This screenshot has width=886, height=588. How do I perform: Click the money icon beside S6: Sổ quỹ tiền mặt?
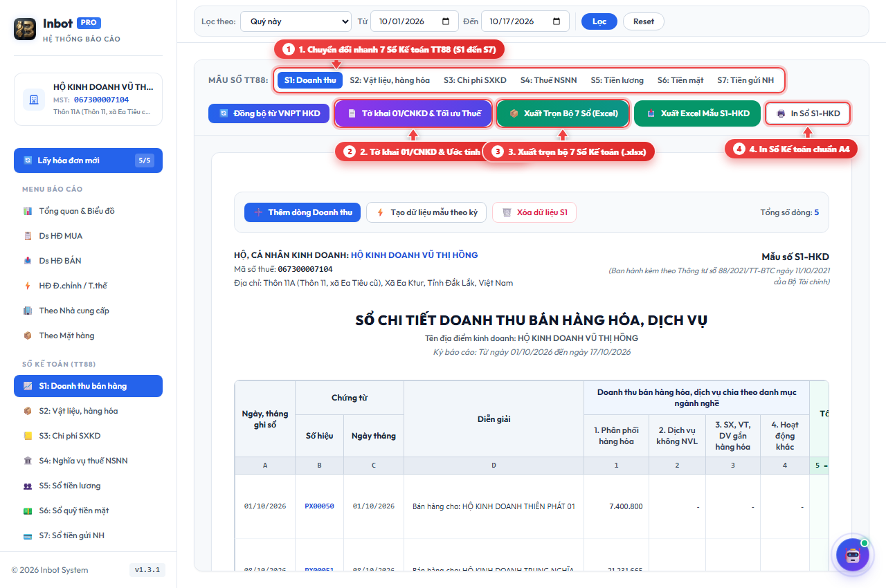click(28, 511)
